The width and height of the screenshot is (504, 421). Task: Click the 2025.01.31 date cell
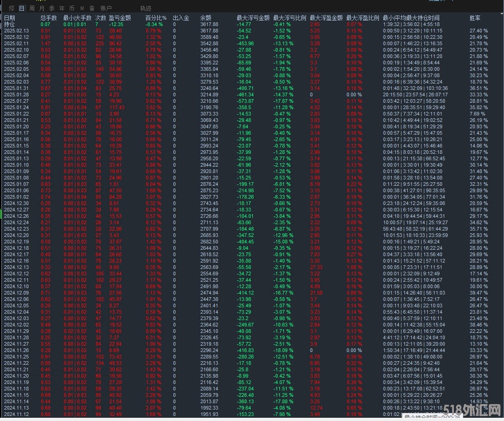point(16,89)
